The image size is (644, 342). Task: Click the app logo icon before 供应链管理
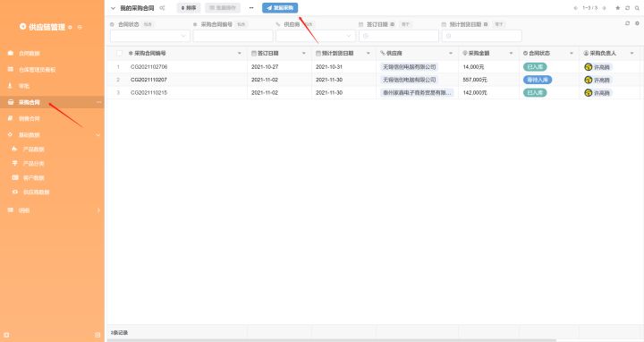click(x=22, y=27)
